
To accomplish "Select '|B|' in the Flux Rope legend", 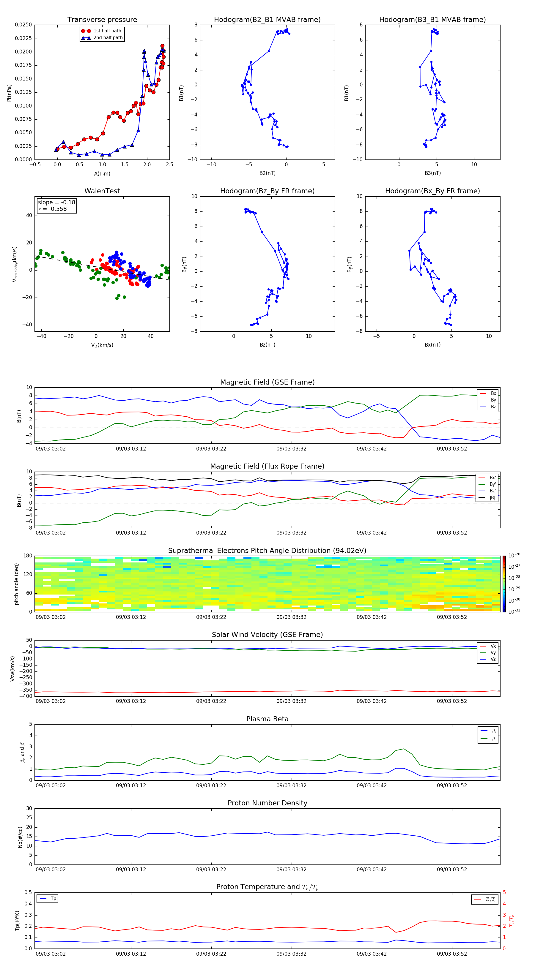I will click(x=488, y=498).
